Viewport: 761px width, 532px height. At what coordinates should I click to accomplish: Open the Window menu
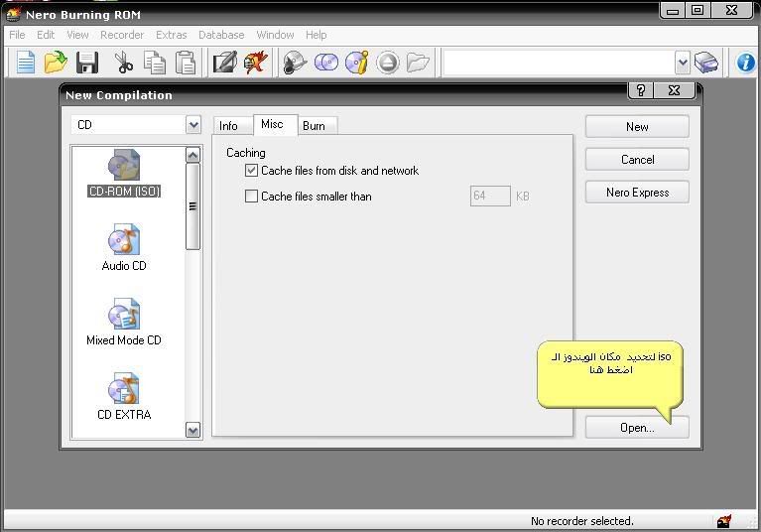click(275, 35)
